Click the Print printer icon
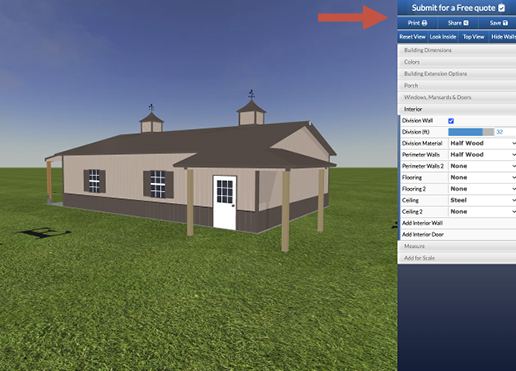 (424, 23)
